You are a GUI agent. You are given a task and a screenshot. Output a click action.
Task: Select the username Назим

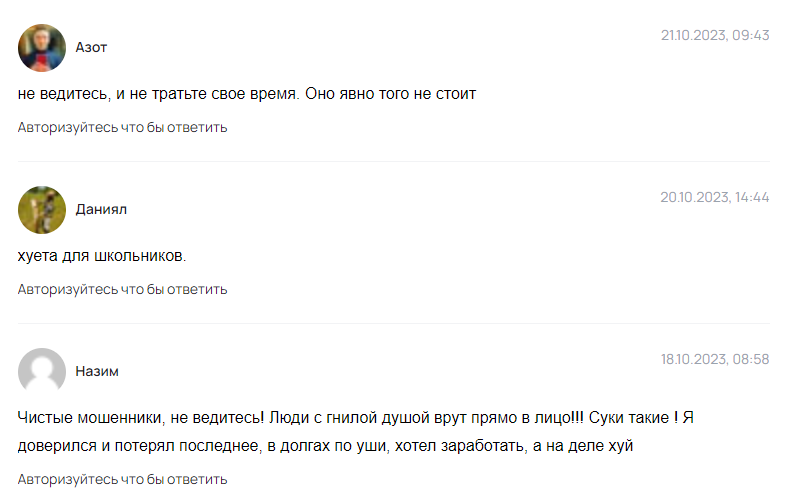pos(97,371)
